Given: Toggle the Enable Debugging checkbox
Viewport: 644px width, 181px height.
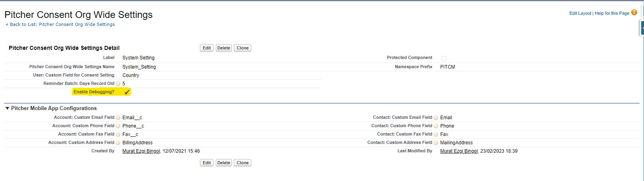Looking at the screenshot, I should pyautogui.click(x=127, y=92).
